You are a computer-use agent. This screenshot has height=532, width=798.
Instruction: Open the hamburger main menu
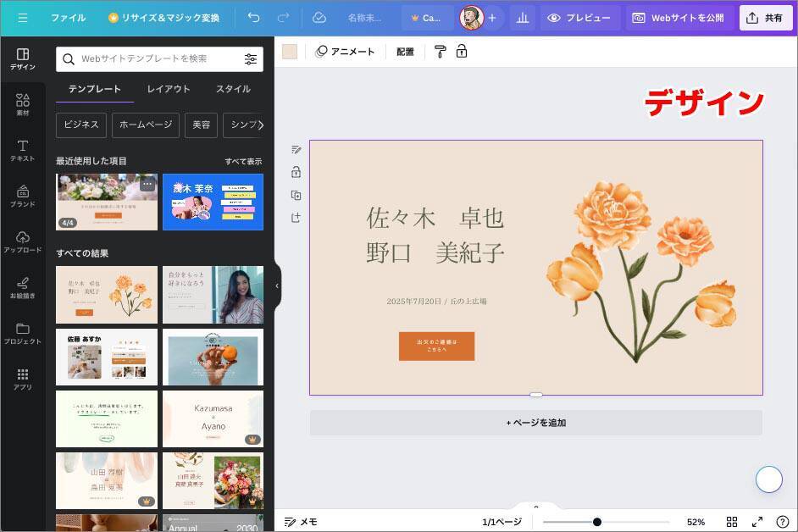click(x=23, y=18)
